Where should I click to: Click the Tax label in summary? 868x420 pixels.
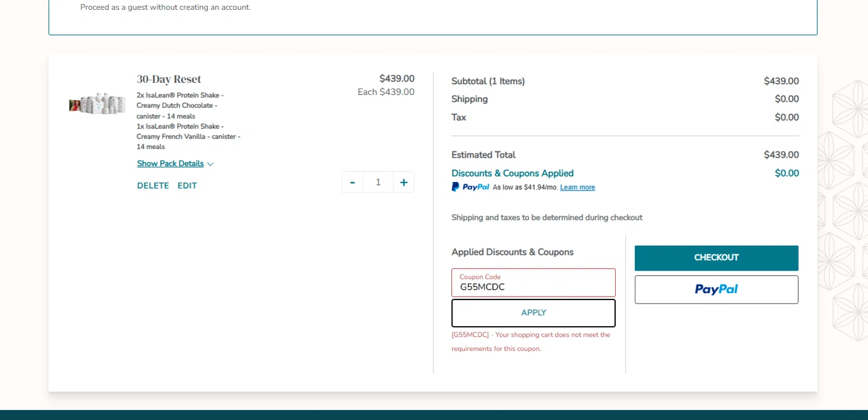tap(459, 118)
